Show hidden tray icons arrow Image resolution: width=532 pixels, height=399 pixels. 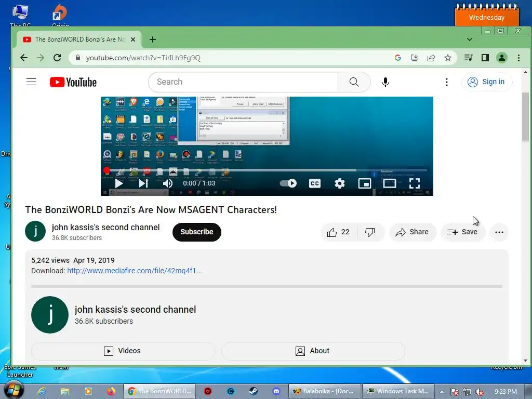click(442, 392)
